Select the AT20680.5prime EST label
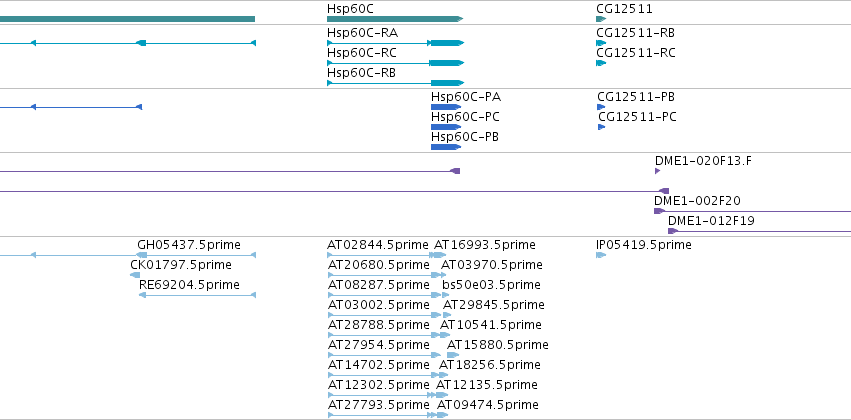851x420 pixels. point(379,265)
